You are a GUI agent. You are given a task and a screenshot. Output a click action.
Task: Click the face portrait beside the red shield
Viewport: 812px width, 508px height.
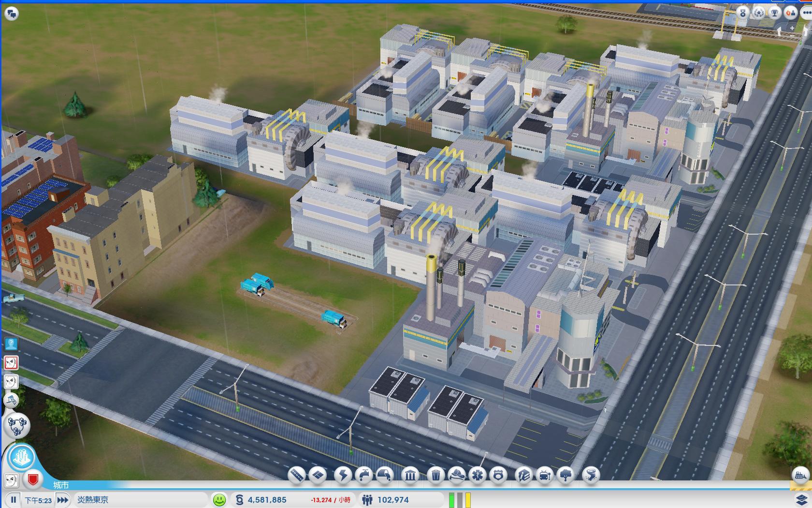11,479
